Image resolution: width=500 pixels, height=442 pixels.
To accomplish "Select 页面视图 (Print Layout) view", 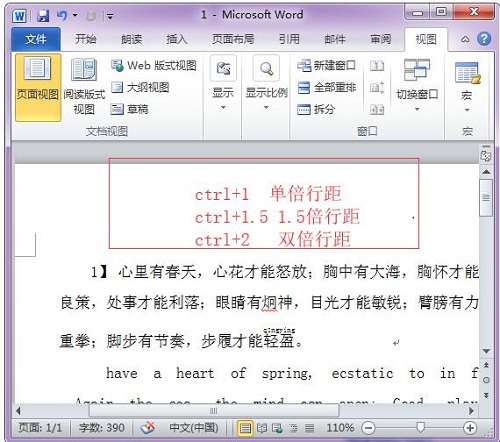I will (x=38, y=87).
